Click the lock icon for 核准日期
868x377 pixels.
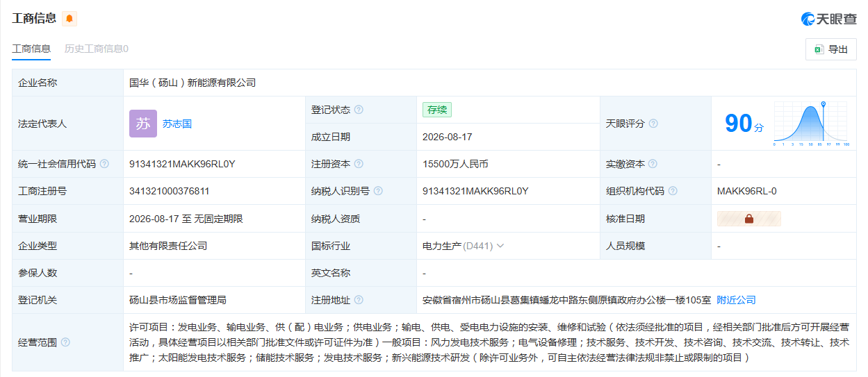point(749,219)
